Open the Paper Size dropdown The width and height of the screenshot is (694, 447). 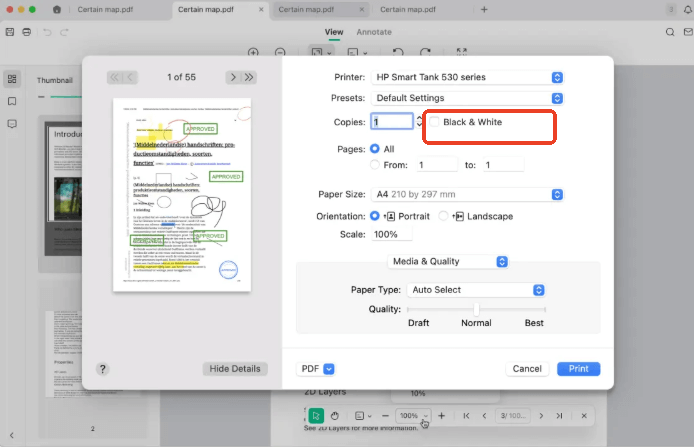click(x=467, y=194)
